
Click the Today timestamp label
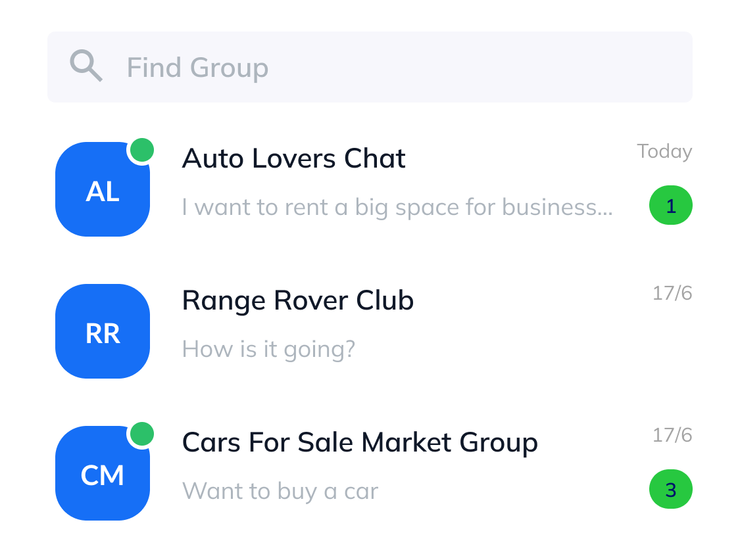664,151
